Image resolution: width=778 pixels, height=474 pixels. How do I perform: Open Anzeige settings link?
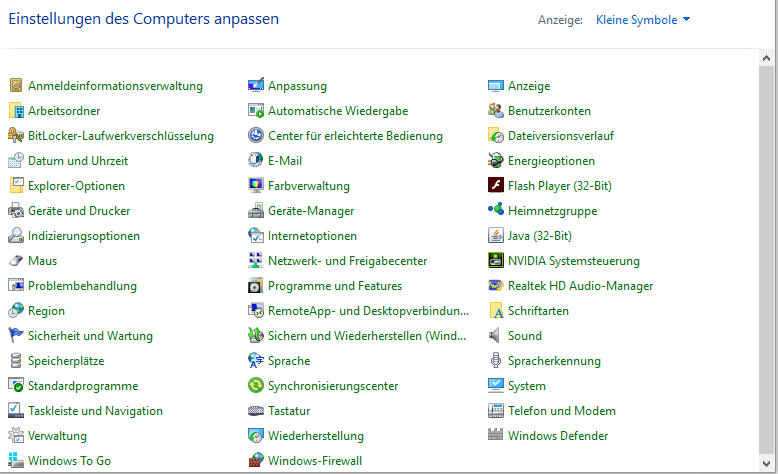tap(529, 86)
